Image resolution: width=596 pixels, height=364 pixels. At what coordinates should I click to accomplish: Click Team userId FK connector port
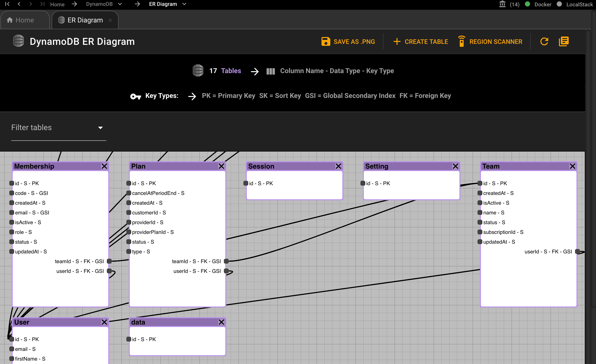pos(577,251)
